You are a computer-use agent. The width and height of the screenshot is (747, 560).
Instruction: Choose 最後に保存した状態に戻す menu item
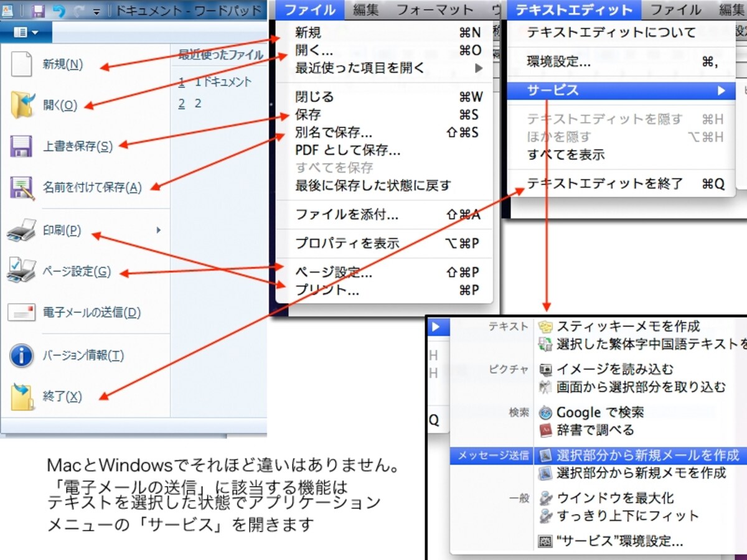tap(385, 185)
